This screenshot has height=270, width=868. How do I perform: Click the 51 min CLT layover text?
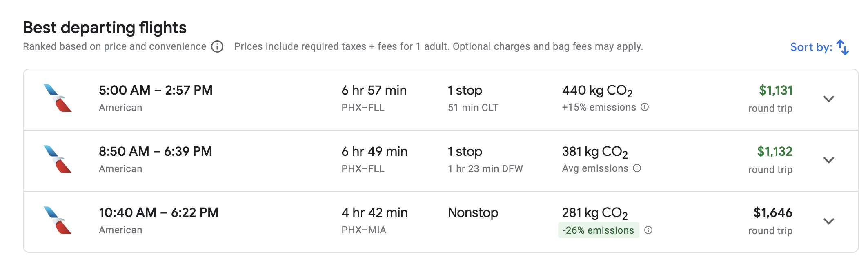coord(473,108)
